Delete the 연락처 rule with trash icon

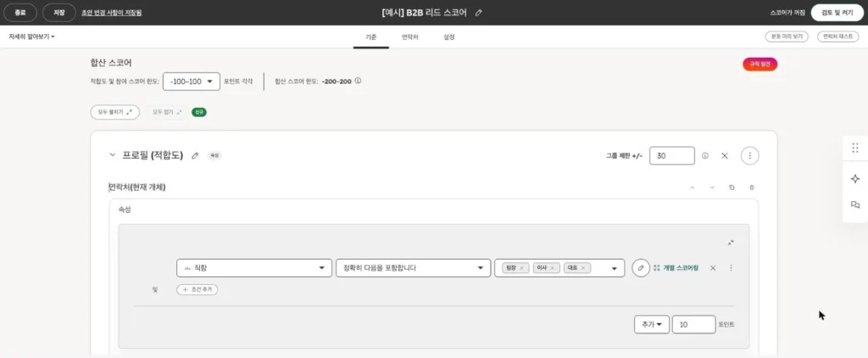coord(752,187)
